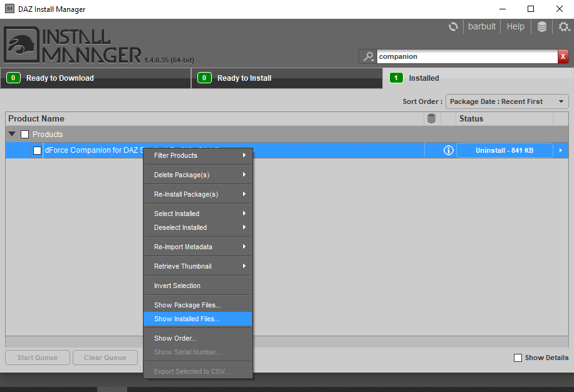The width and height of the screenshot is (574, 392).
Task: Click the Status column header
Action: point(504,118)
